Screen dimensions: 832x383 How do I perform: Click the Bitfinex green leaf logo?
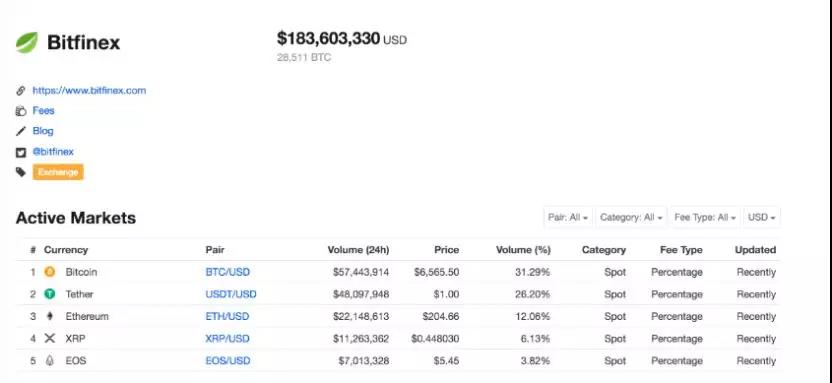27,42
